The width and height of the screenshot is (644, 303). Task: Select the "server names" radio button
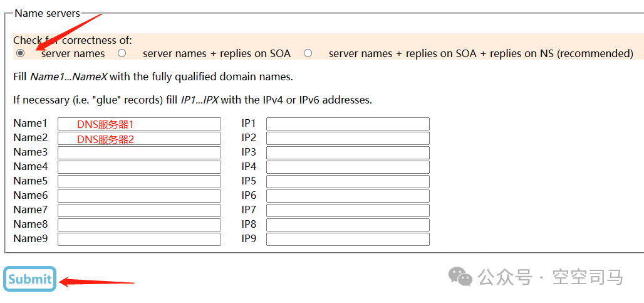20,53
